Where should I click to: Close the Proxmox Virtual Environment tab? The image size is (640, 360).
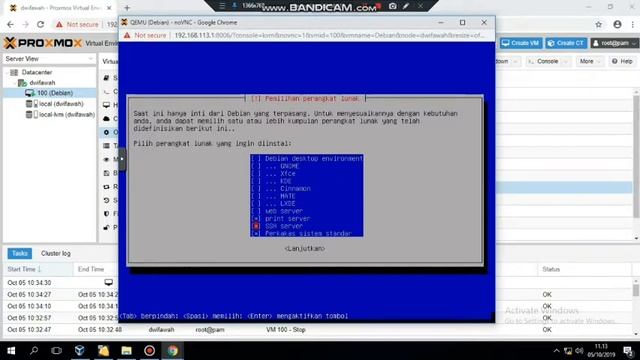(109, 8)
